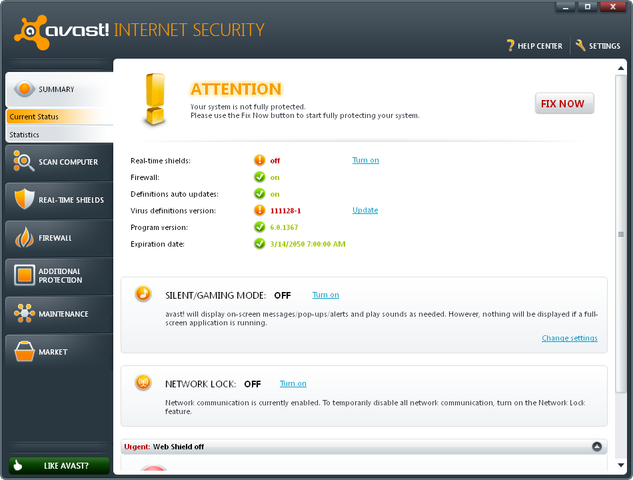Click the Scan Computer magnifier icon
This screenshot has width=633, height=480.
(x=22, y=161)
